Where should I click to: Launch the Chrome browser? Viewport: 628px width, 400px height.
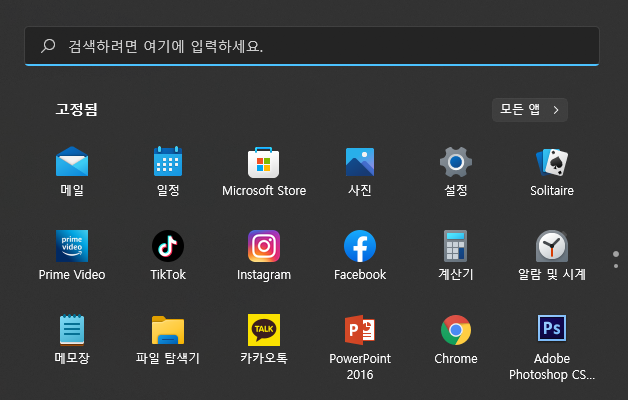click(456, 340)
